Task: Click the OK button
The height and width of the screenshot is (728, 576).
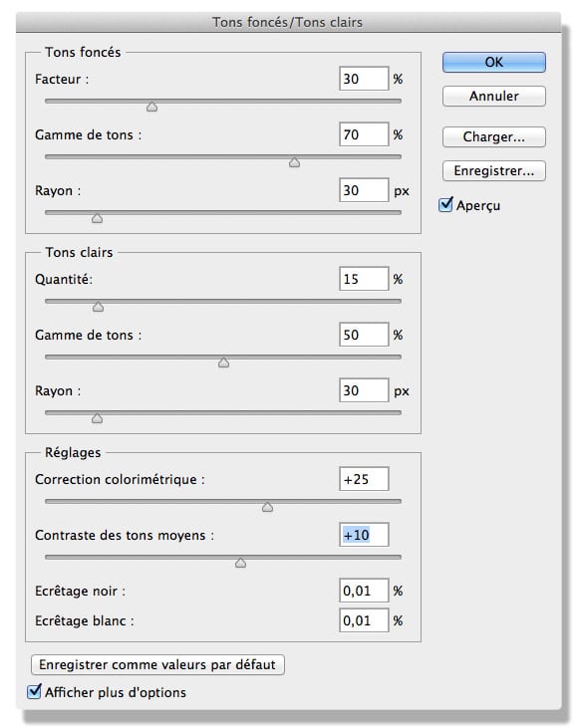Action: point(493,62)
